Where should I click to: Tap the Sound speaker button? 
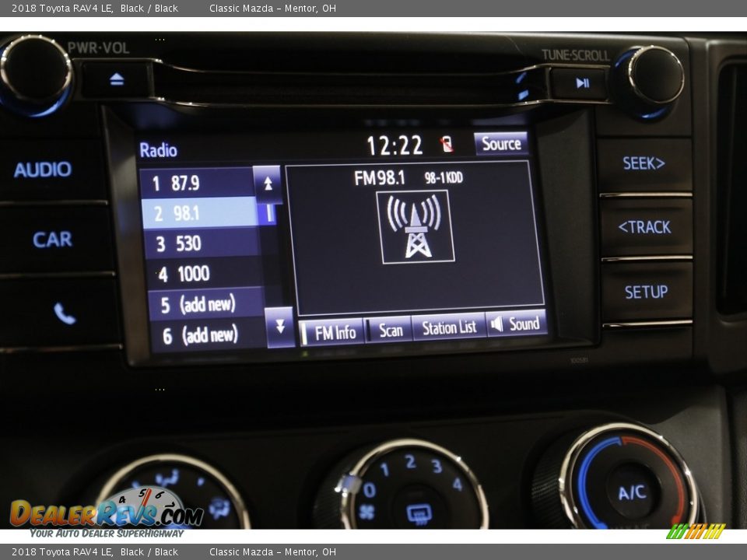click(x=516, y=324)
